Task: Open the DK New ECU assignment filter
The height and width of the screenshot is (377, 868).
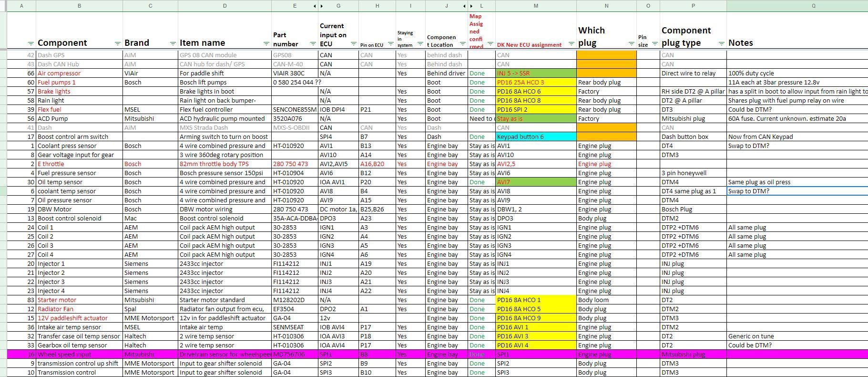Action: [571, 43]
